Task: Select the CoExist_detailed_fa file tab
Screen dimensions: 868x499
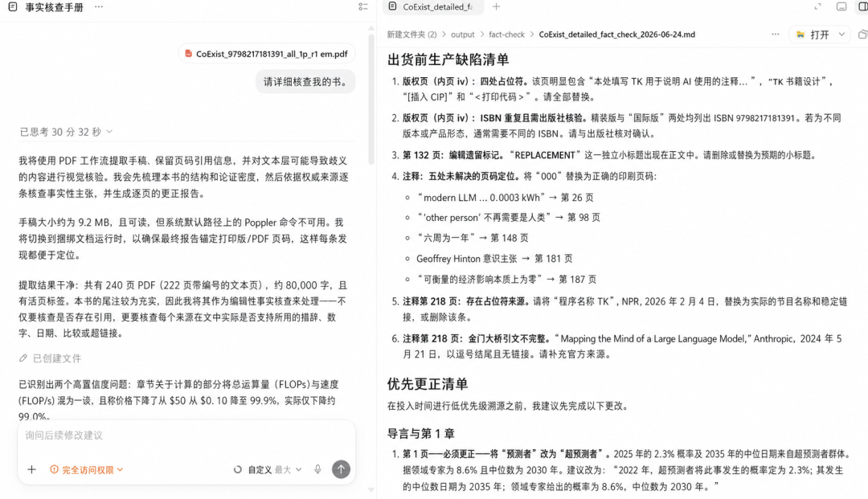Action: [433, 7]
